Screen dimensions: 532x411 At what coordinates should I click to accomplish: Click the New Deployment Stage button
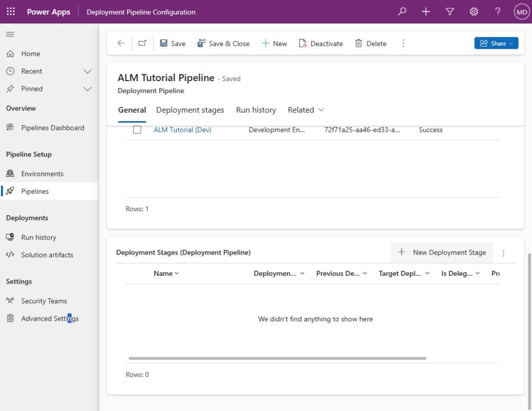442,252
